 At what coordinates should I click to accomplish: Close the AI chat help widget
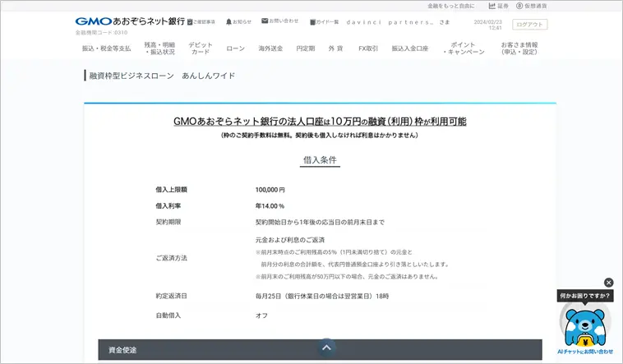click(x=608, y=283)
